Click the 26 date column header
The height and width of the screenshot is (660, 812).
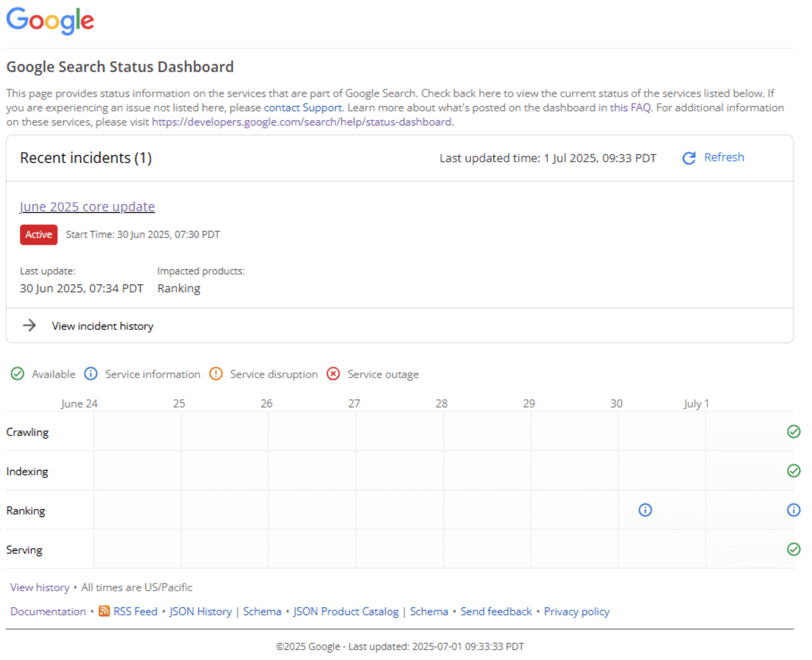coord(266,403)
